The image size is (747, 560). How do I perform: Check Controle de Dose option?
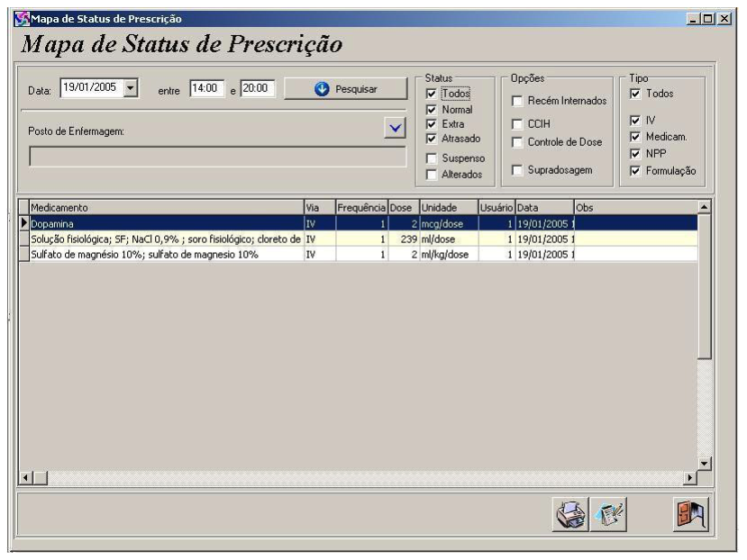[x=517, y=142]
